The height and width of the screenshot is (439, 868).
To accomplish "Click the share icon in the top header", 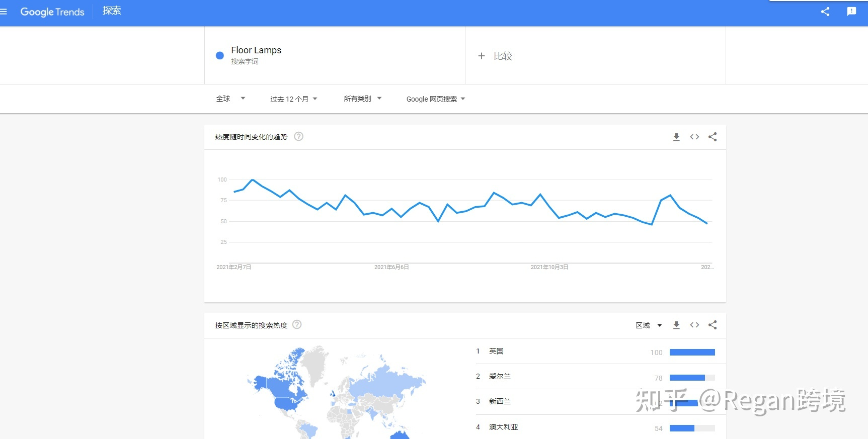I will 825,12.
